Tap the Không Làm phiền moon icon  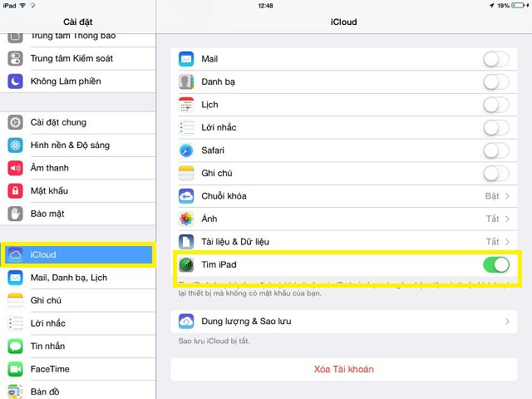(x=15, y=81)
